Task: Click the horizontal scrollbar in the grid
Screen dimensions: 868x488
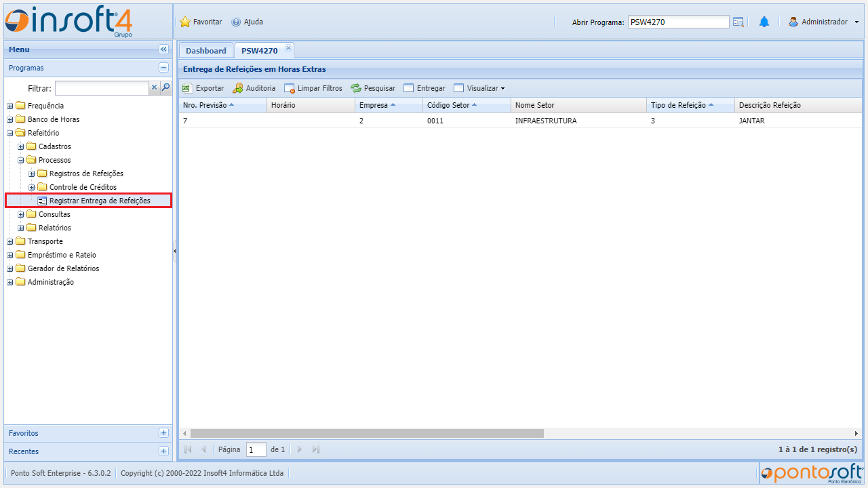Action: point(366,433)
